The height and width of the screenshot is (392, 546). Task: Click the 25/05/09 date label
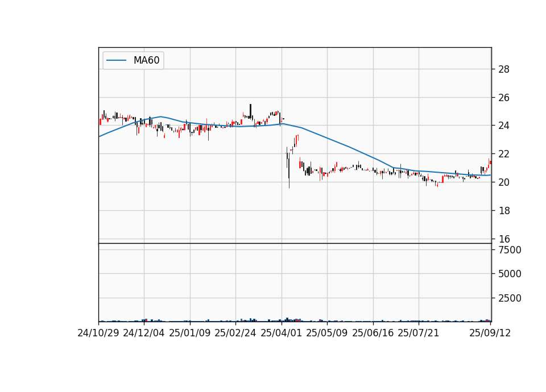tap(327, 333)
